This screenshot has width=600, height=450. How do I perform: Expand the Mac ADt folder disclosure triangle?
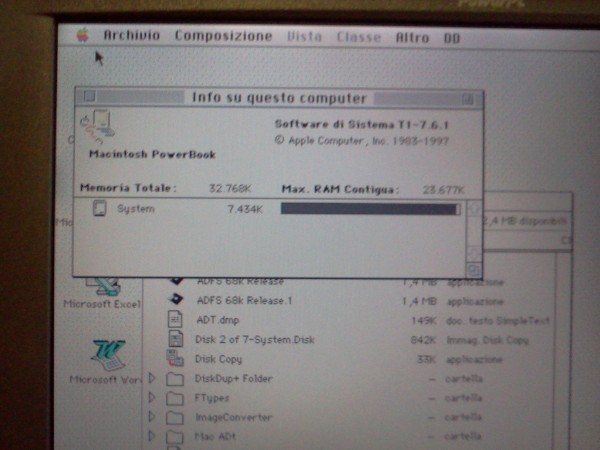(x=152, y=436)
